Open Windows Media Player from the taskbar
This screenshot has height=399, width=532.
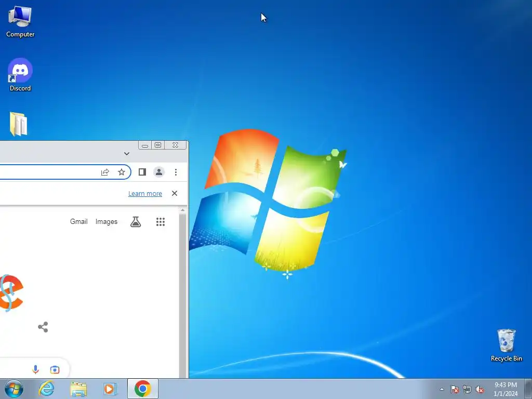(110, 389)
